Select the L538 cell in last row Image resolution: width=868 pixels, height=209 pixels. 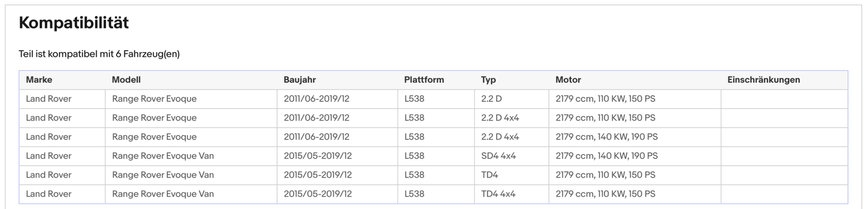point(414,194)
